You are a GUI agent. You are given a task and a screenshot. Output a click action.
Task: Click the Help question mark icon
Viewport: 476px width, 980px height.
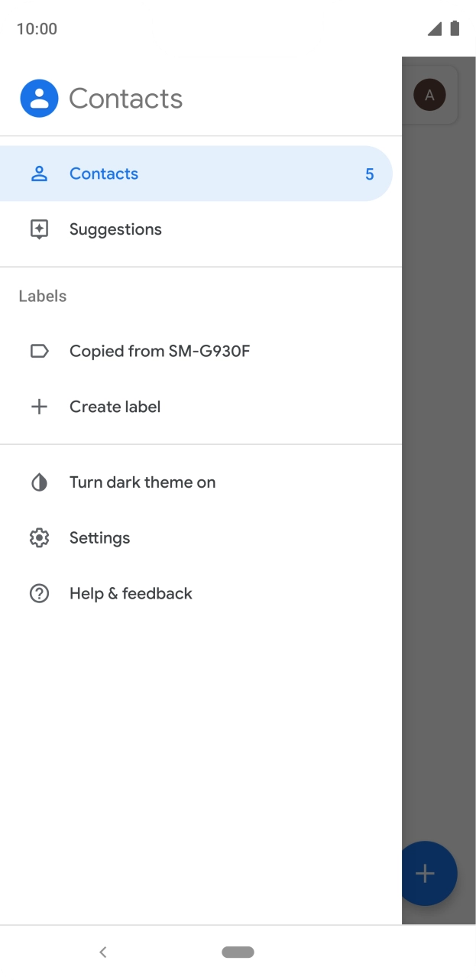coord(39,594)
